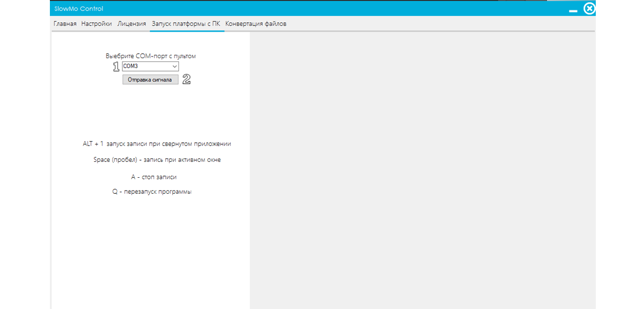Minimize the SlowMo Control window

click(x=574, y=11)
